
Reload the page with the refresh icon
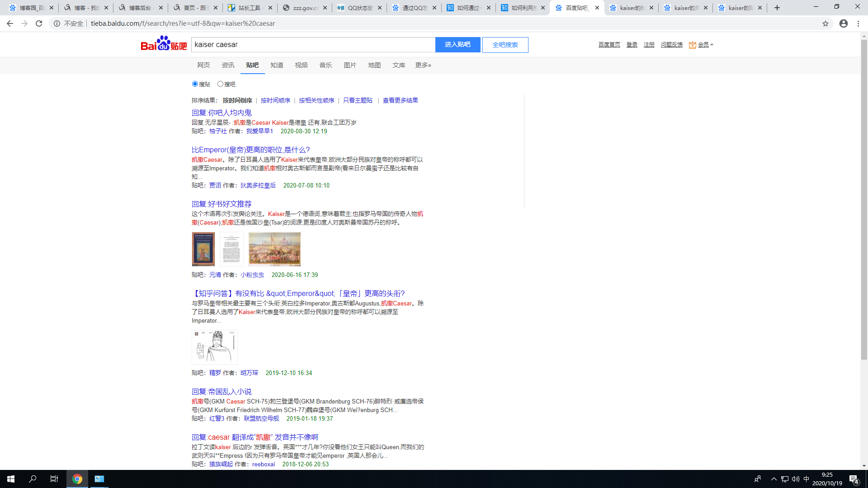pyautogui.click(x=39, y=23)
